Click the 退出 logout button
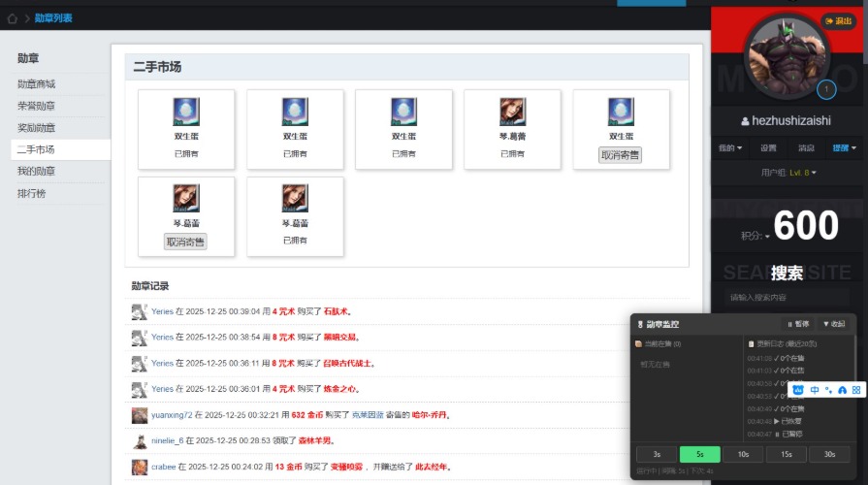 (x=840, y=20)
